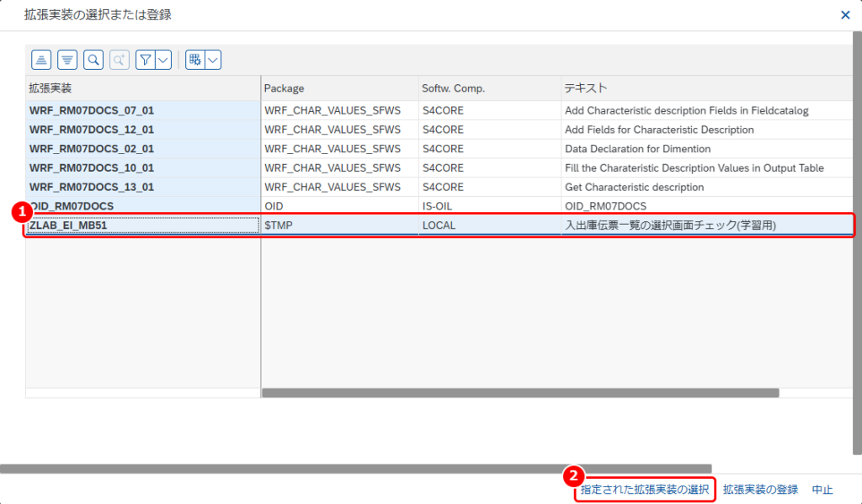862x504 pixels.
Task: Click text 'Get Characteristic description'
Action: coord(635,188)
